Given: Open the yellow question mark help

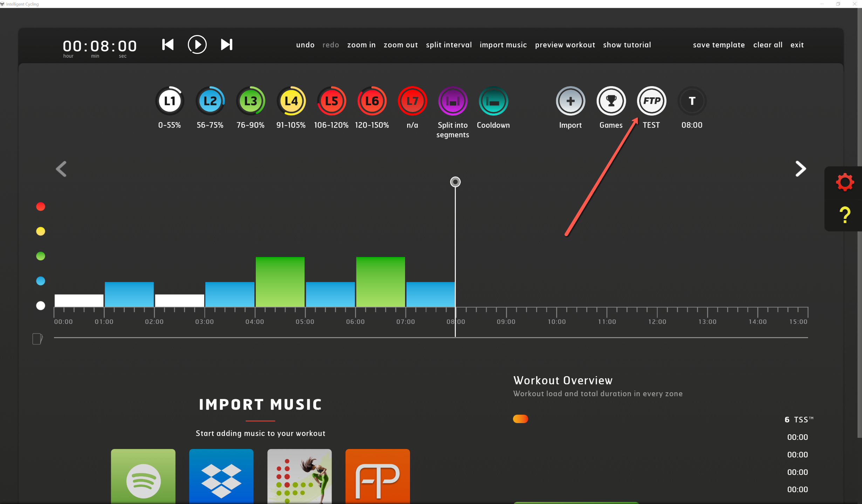Looking at the screenshot, I should click(x=844, y=215).
